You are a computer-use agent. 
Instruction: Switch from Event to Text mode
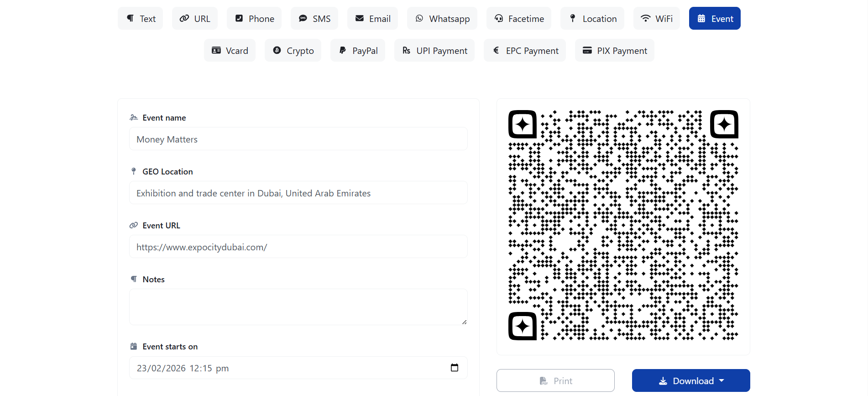140,18
